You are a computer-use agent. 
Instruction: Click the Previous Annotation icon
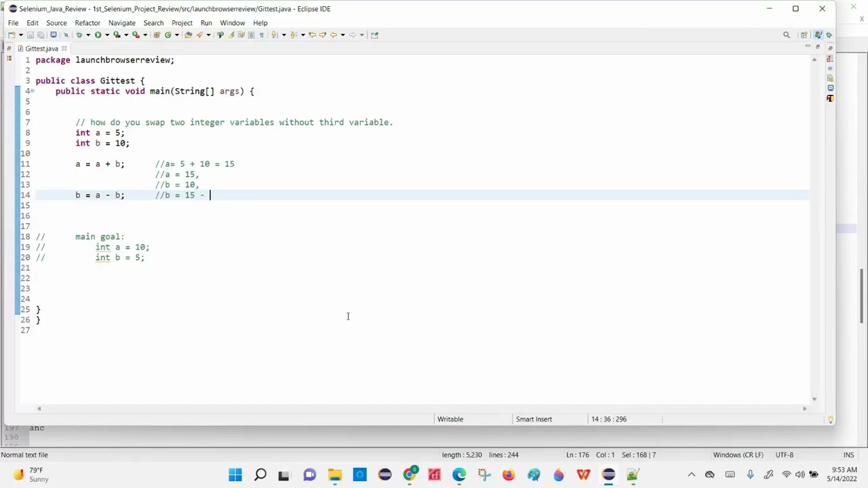click(x=293, y=35)
